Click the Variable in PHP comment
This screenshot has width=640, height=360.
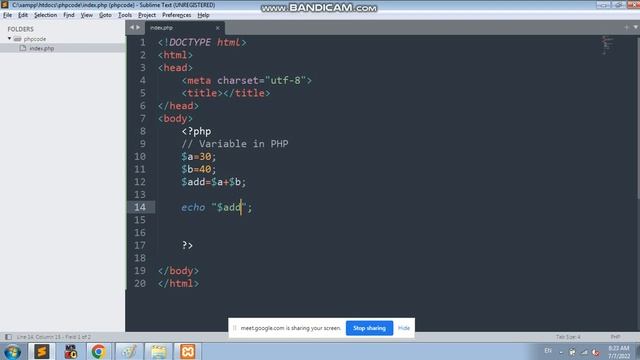[235, 144]
